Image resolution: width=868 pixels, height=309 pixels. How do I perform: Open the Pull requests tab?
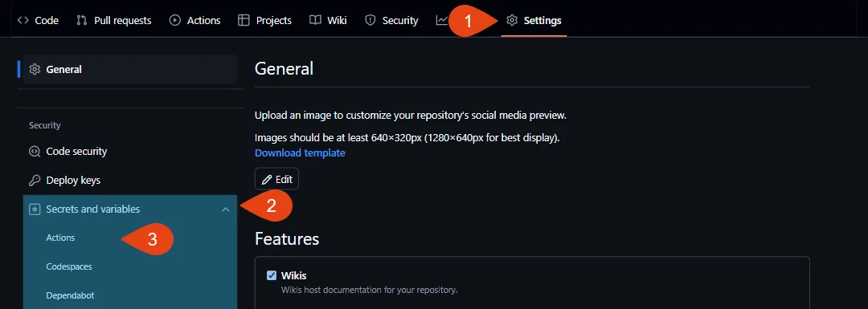tap(113, 20)
